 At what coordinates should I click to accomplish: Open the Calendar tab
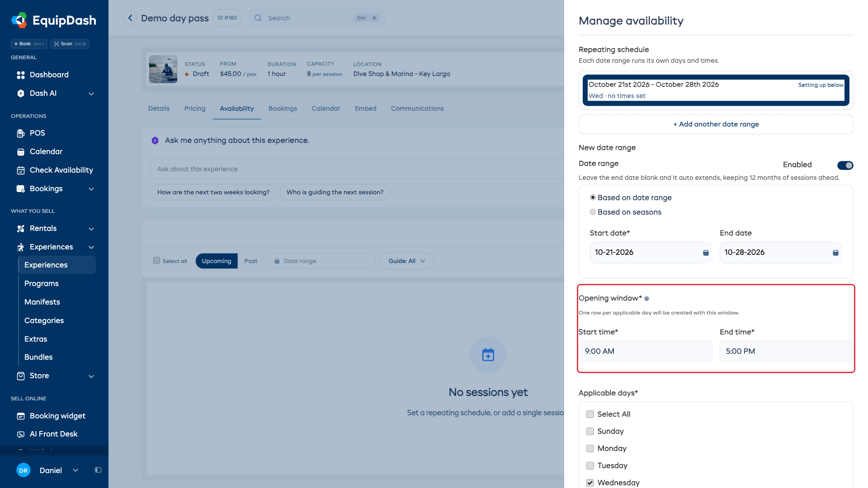click(325, 109)
